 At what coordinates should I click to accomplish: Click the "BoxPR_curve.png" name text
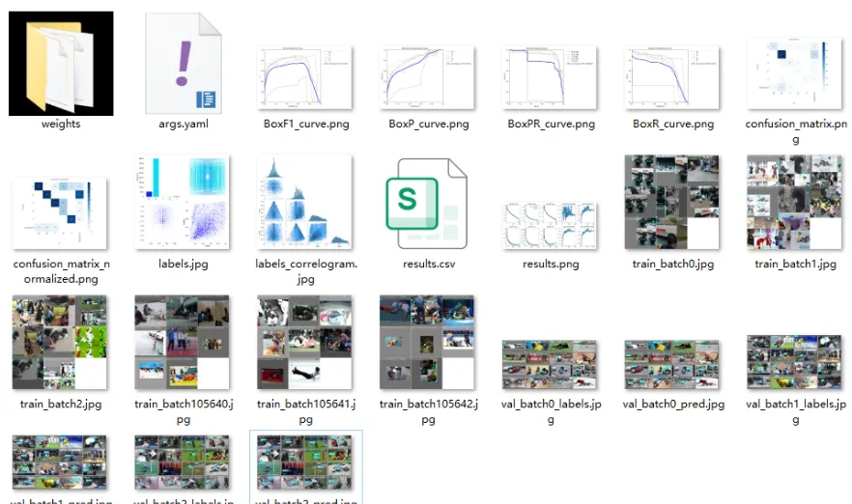click(551, 124)
